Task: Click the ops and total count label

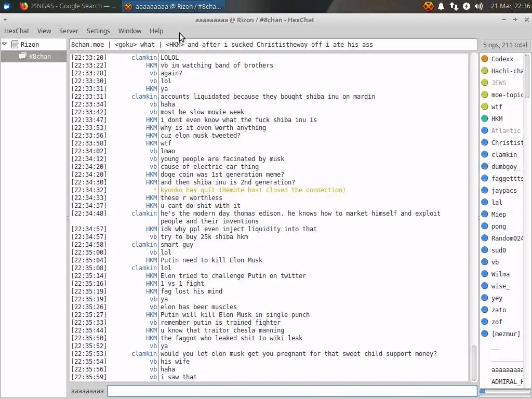Action: pyautogui.click(x=505, y=45)
